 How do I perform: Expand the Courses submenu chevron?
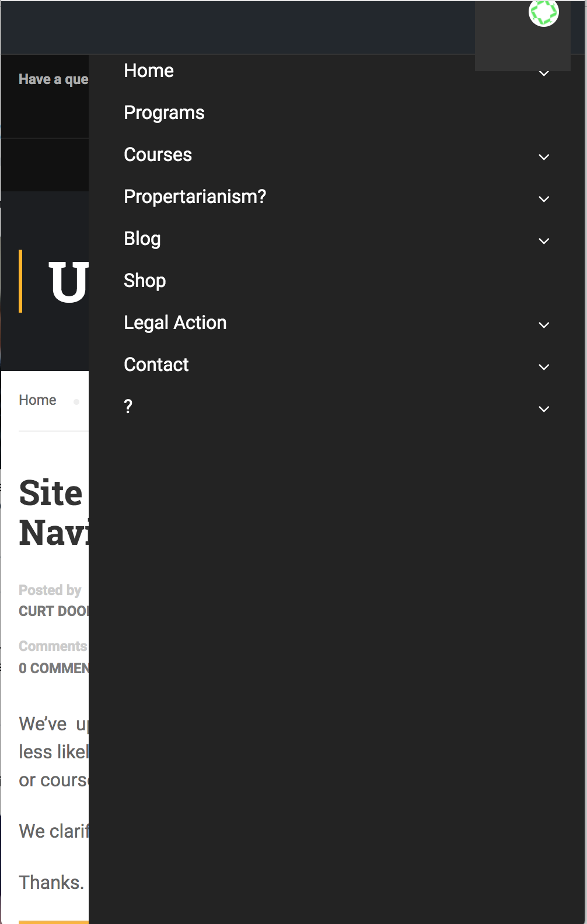tap(544, 157)
